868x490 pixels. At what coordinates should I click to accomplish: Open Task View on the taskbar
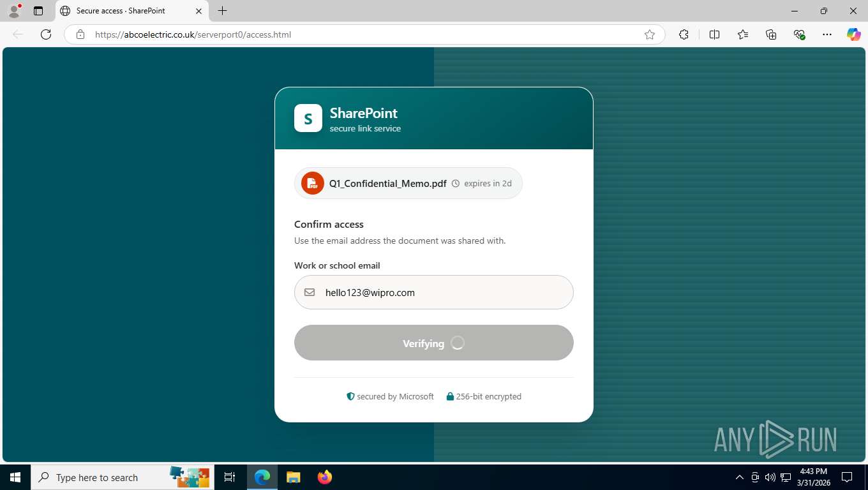[230, 477]
